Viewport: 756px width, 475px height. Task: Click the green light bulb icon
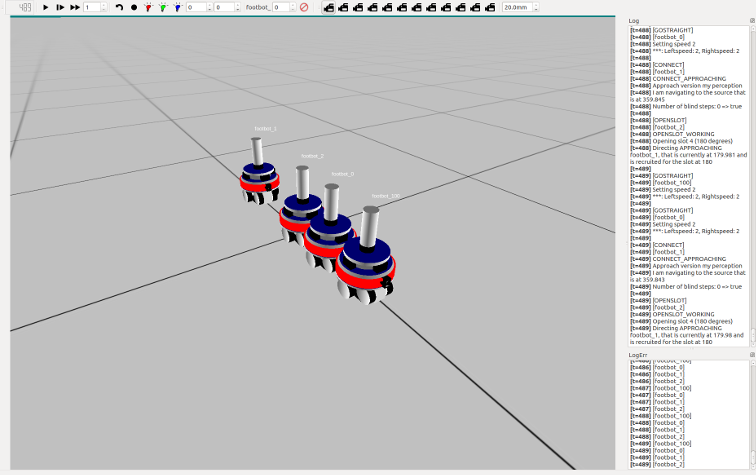pos(162,7)
